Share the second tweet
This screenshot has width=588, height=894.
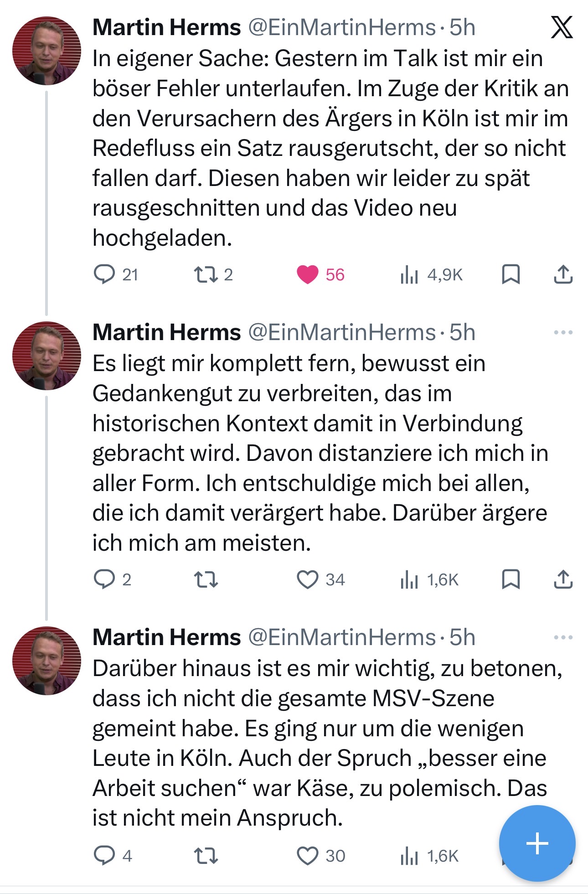tap(563, 579)
